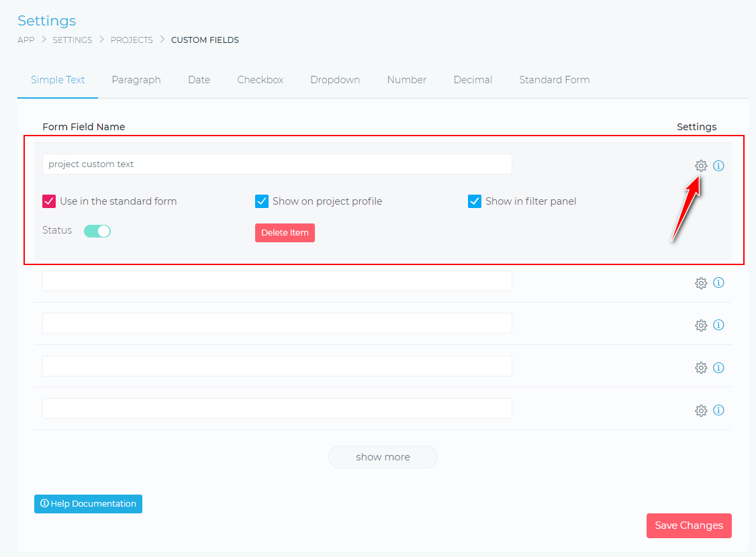Open the Standard Form tab
756x557 pixels.
[554, 79]
